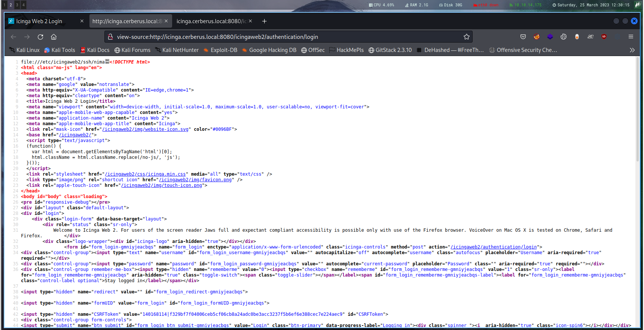
Task: Click the title Icinga Web 2 Login line
Action: 71,101
